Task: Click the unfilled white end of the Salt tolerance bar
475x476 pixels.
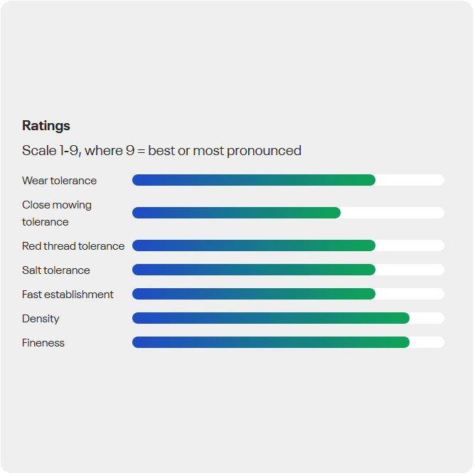Action: [410, 270]
